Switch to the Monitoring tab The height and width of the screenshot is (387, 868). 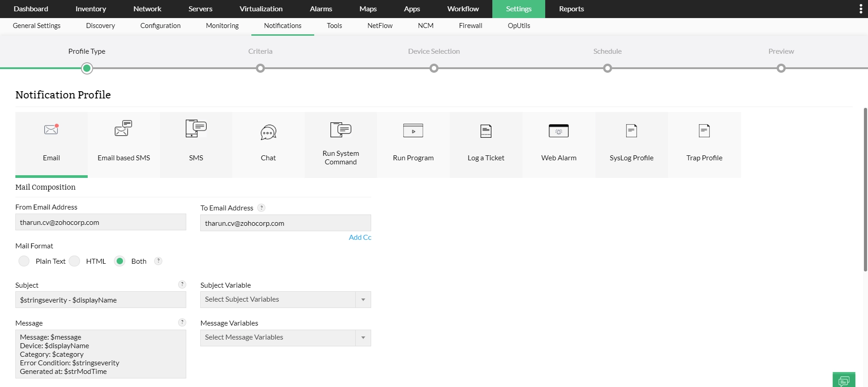(x=222, y=26)
